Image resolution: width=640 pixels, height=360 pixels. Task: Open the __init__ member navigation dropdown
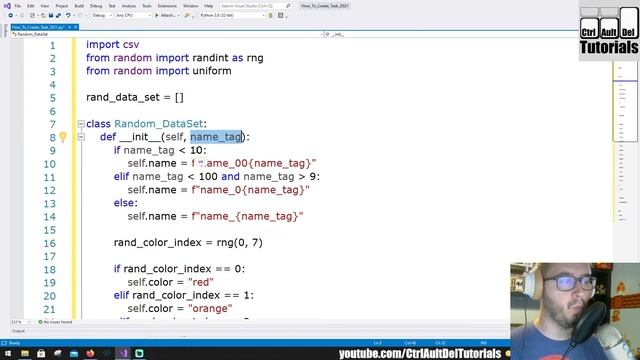tap(451, 35)
